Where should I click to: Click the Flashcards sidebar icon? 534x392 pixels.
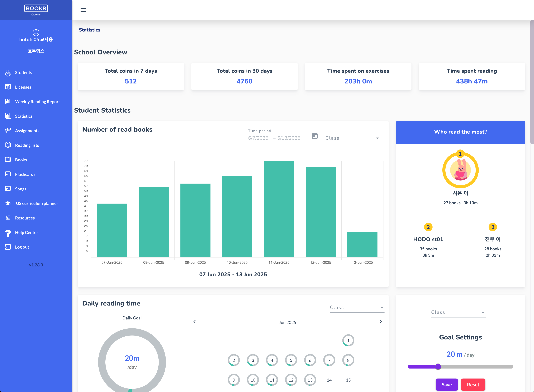(x=8, y=174)
